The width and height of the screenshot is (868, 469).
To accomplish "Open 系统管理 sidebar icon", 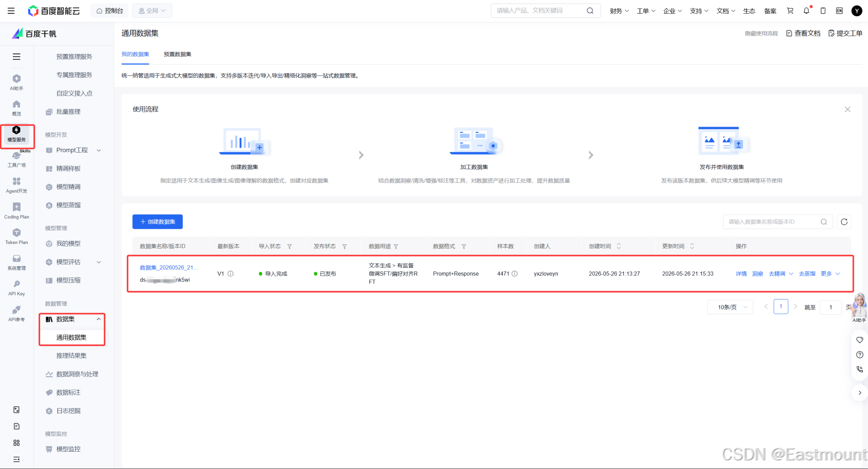I will [16, 262].
